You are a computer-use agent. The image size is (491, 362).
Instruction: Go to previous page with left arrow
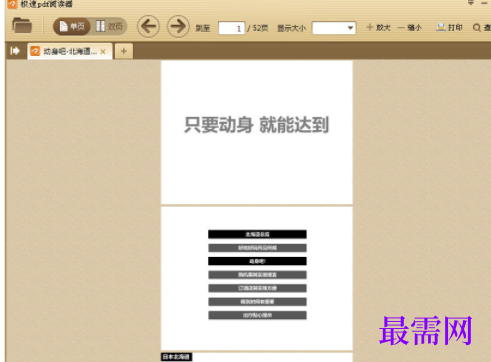pos(148,26)
